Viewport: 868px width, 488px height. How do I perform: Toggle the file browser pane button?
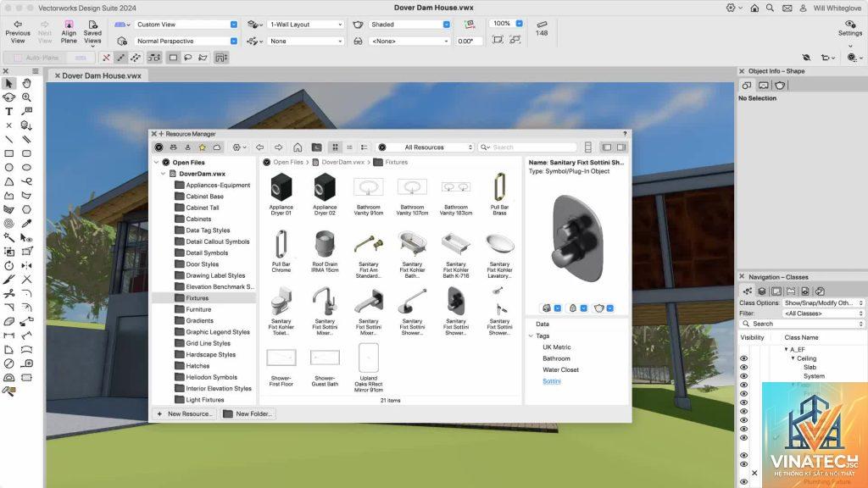607,147
